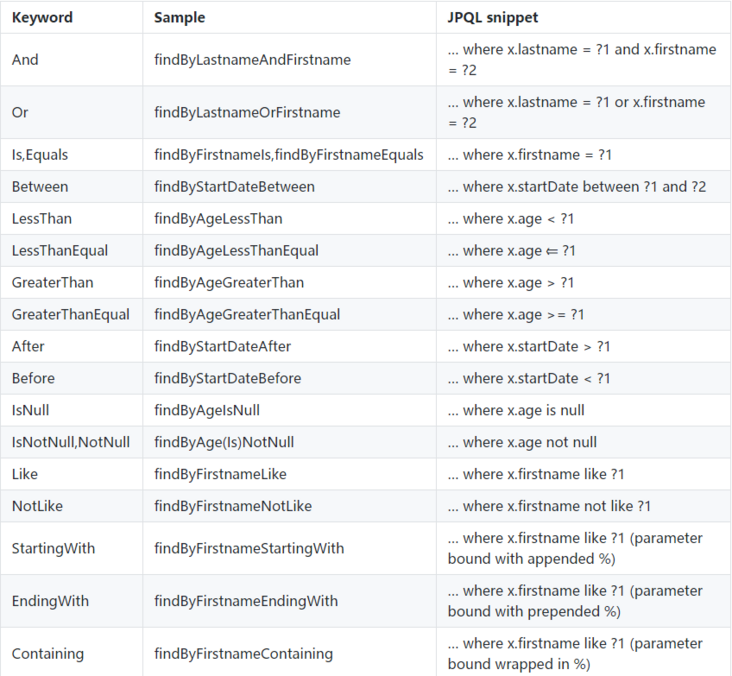Select the 'LessThan' keyword cell
The image size is (732, 676).
71,219
